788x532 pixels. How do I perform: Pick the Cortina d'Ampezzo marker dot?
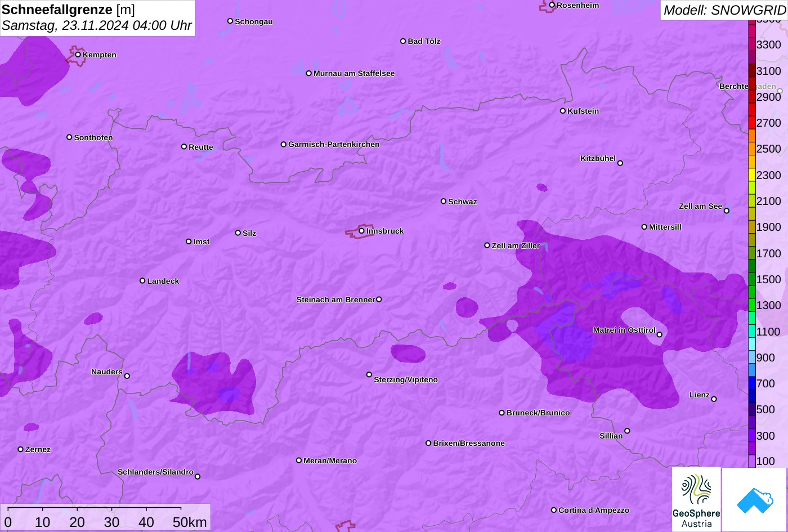tap(554, 510)
